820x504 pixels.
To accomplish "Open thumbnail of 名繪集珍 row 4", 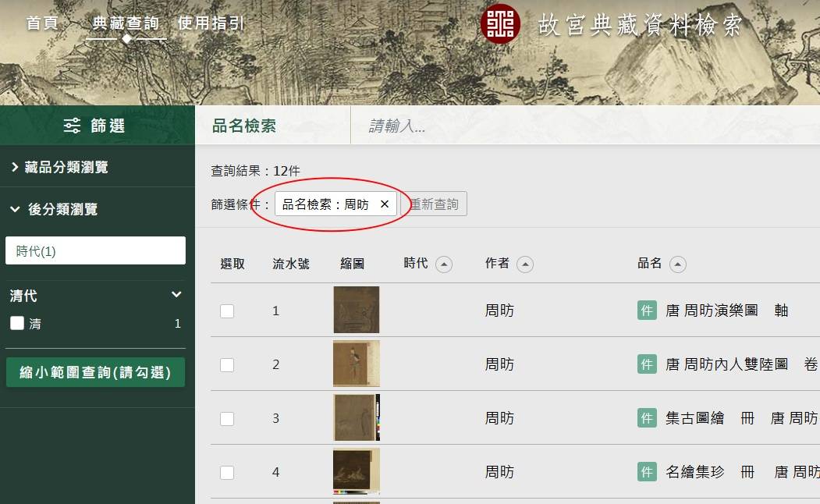I will tap(356, 471).
